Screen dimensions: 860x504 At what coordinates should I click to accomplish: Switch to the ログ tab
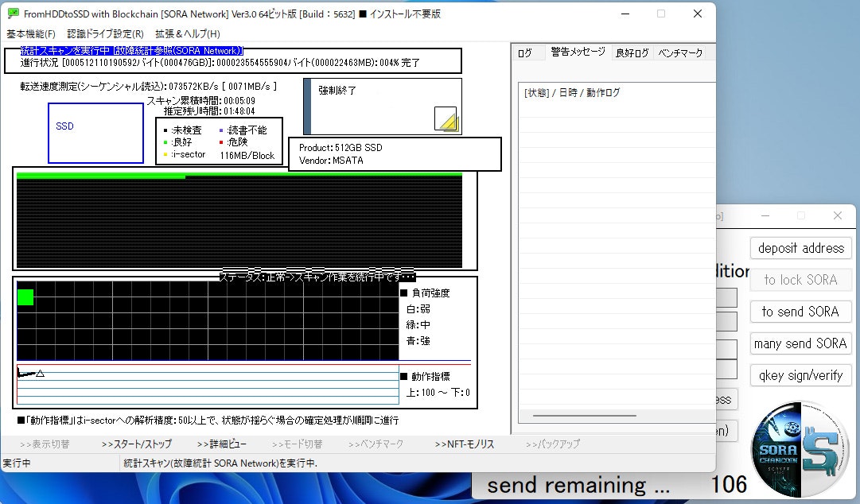point(525,52)
